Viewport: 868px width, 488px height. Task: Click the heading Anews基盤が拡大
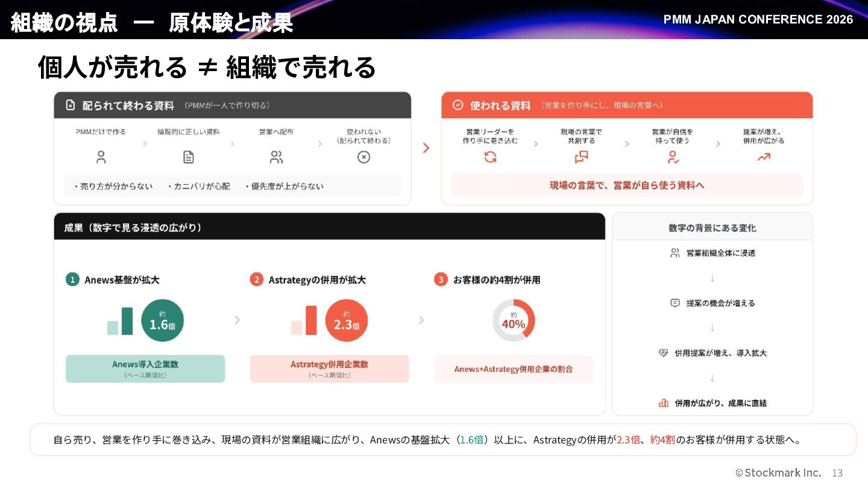tap(122, 280)
